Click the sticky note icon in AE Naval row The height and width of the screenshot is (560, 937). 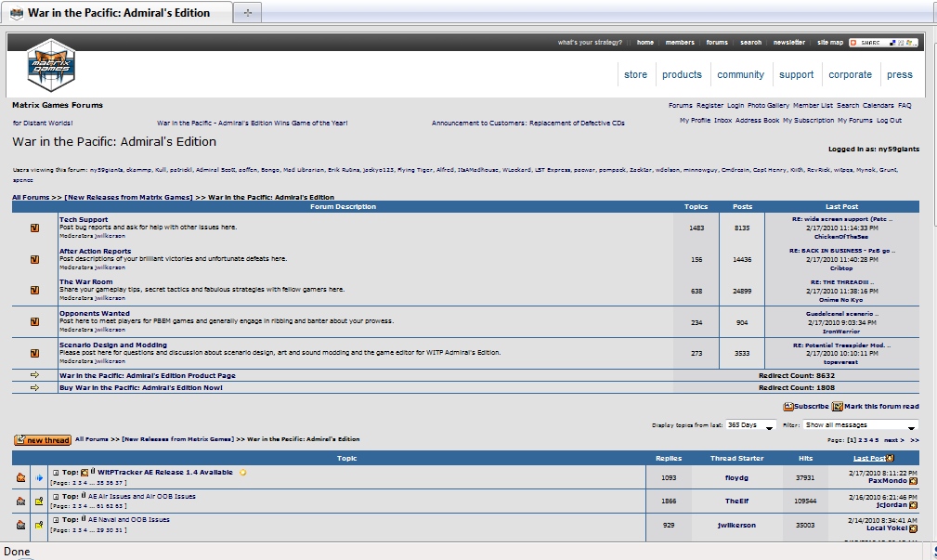(39, 525)
